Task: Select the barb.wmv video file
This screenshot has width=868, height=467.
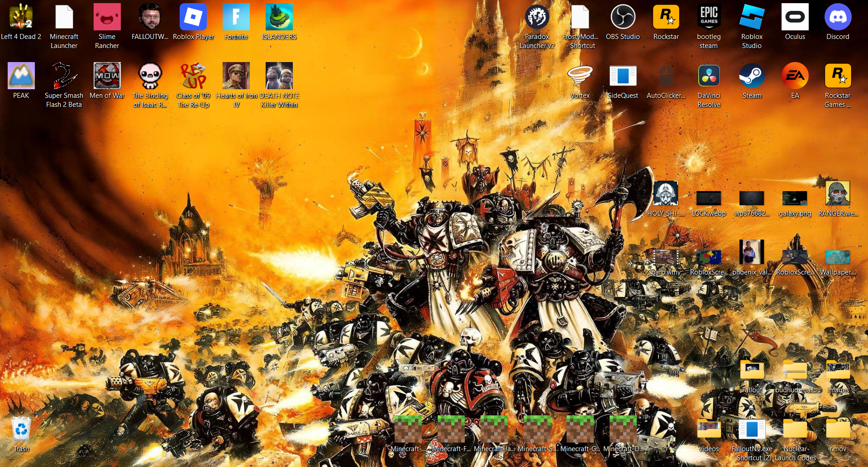Action: click(x=666, y=257)
